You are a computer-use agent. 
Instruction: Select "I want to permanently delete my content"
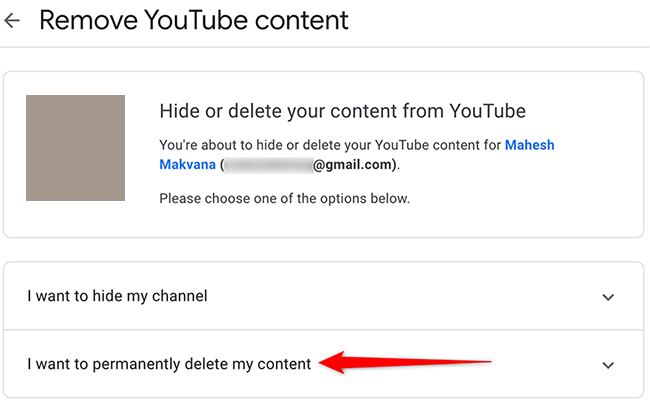(x=169, y=364)
